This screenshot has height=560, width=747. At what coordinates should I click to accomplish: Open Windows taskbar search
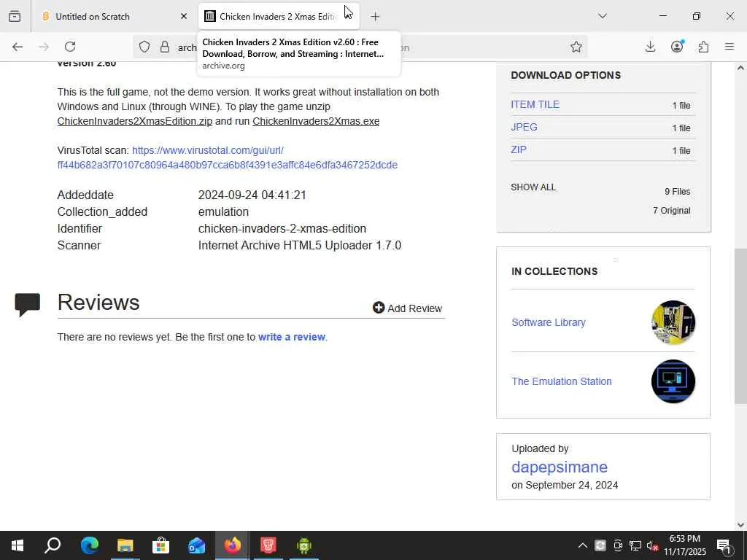point(53,545)
